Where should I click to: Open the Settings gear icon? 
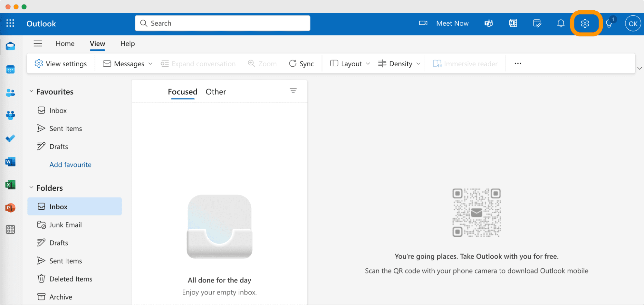(x=585, y=23)
